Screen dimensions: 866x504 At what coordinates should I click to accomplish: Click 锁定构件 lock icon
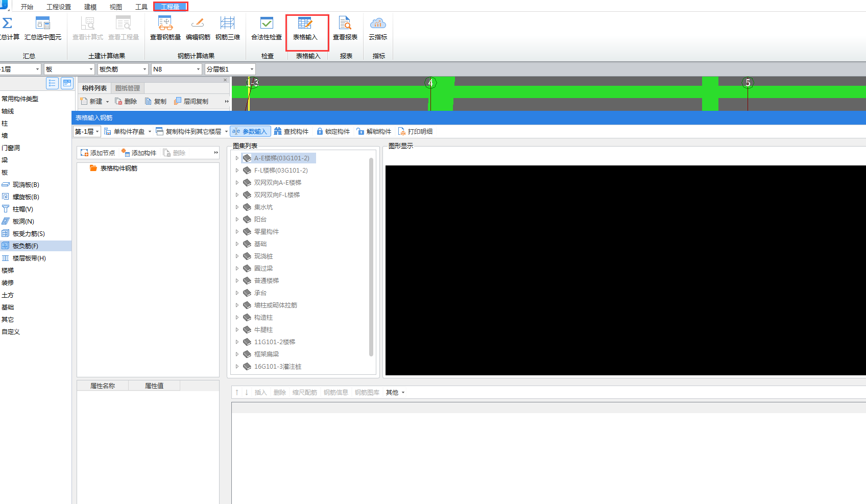point(320,131)
